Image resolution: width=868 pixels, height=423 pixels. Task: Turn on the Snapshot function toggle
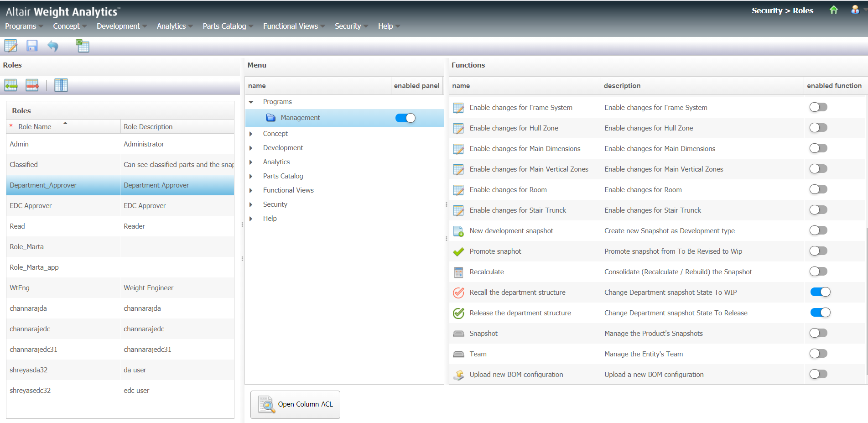pos(818,333)
